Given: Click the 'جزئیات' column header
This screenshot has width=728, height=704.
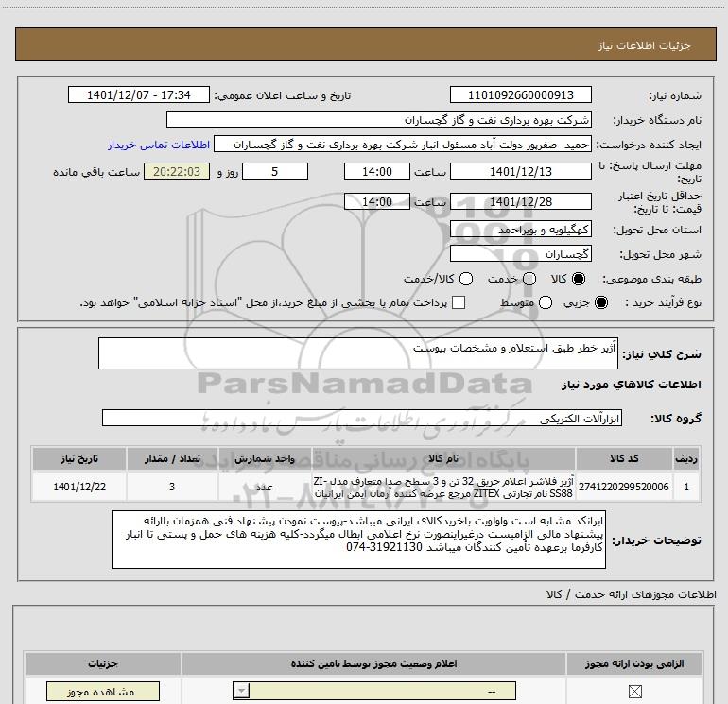Looking at the screenshot, I should (103, 663).
